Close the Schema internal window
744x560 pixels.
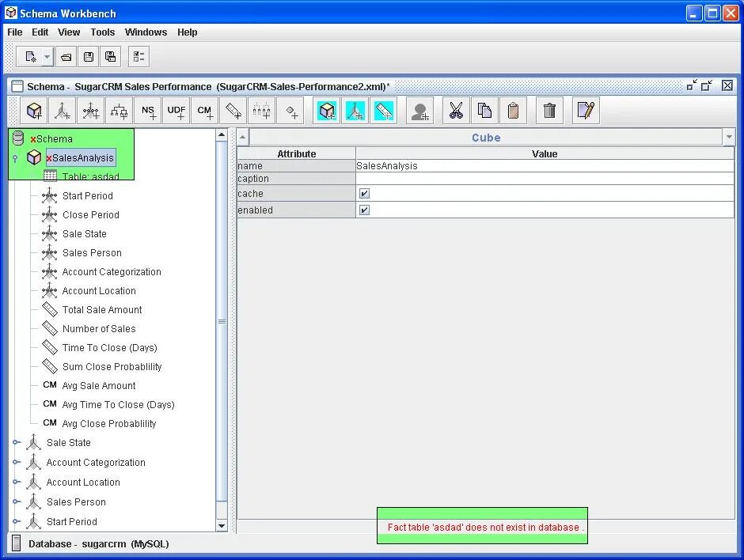(x=727, y=85)
